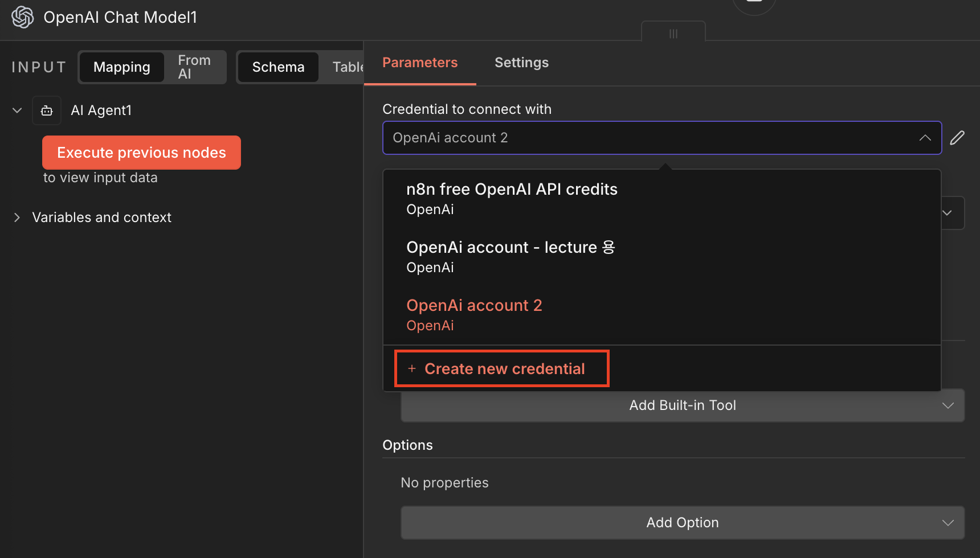This screenshot has width=980, height=558.
Task: Click Create new credential
Action: [x=502, y=369]
